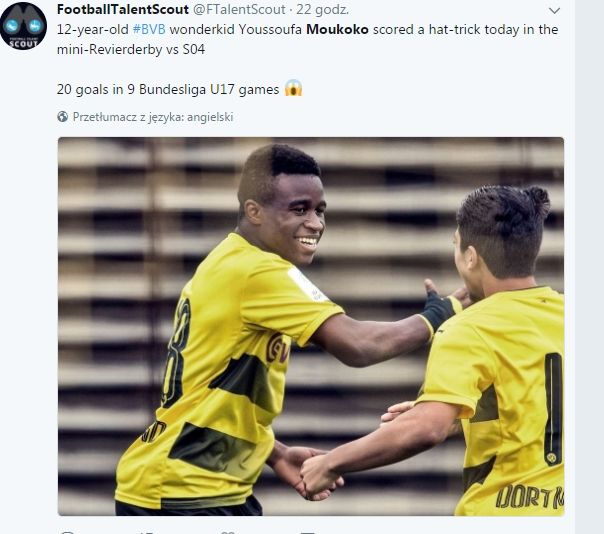Like the tweet with the heart icon
The width and height of the screenshot is (604, 534).
[227, 532]
